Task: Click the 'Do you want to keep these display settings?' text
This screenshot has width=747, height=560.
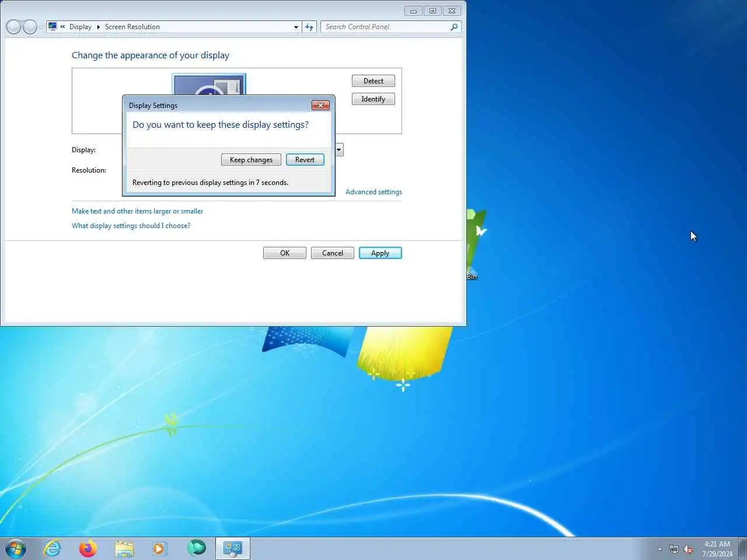Action: [221, 125]
